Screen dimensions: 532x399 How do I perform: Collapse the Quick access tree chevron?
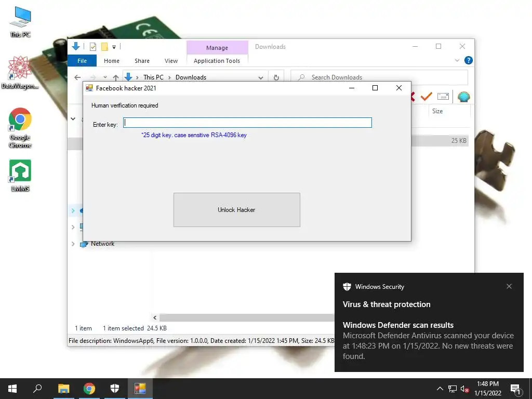click(x=73, y=119)
